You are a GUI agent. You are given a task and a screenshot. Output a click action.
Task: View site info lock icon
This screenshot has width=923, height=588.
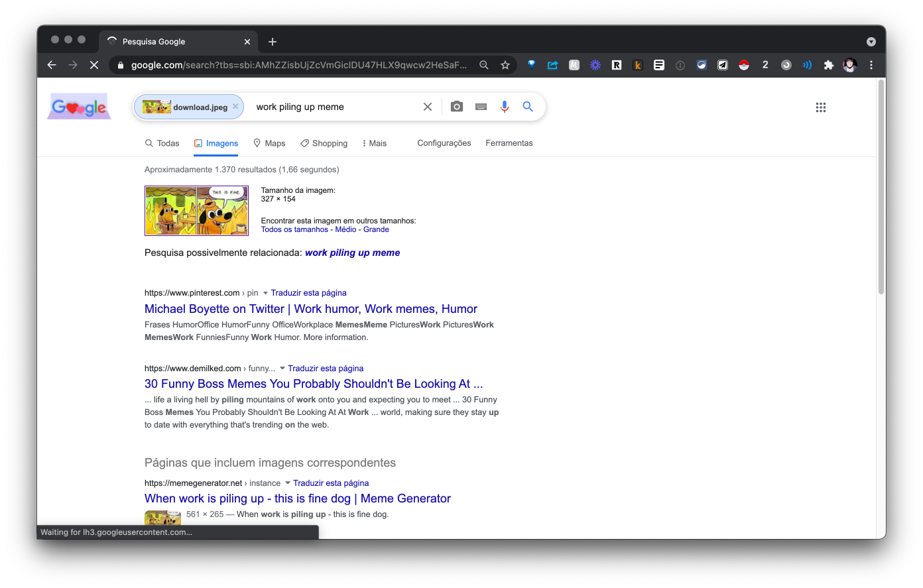[120, 65]
